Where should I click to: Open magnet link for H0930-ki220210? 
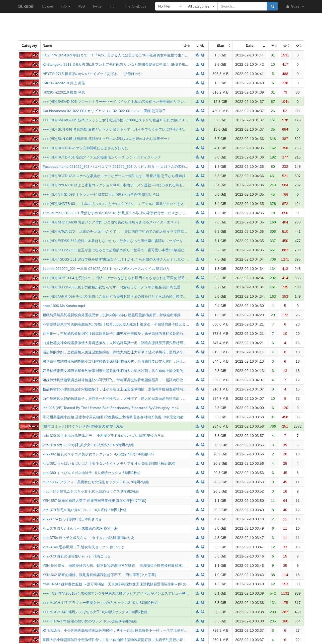click(203, 92)
